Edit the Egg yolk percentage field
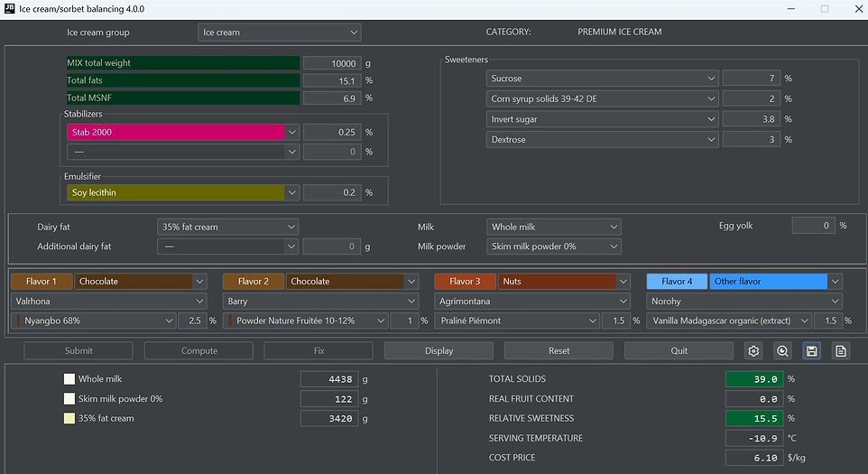The image size is (868, 474). pos(814,226)
